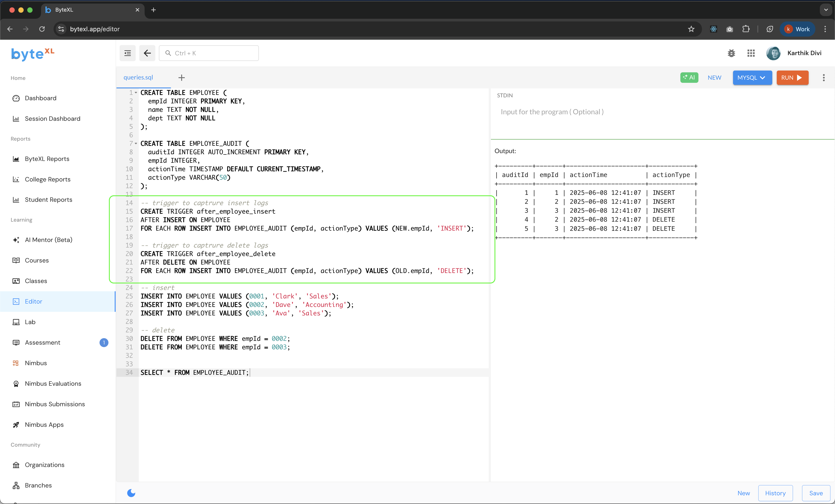Image resolution: width=835 pixels, height=504 pixels.
Task: Toggle dark mode moon icon
Action: (131, 493)
